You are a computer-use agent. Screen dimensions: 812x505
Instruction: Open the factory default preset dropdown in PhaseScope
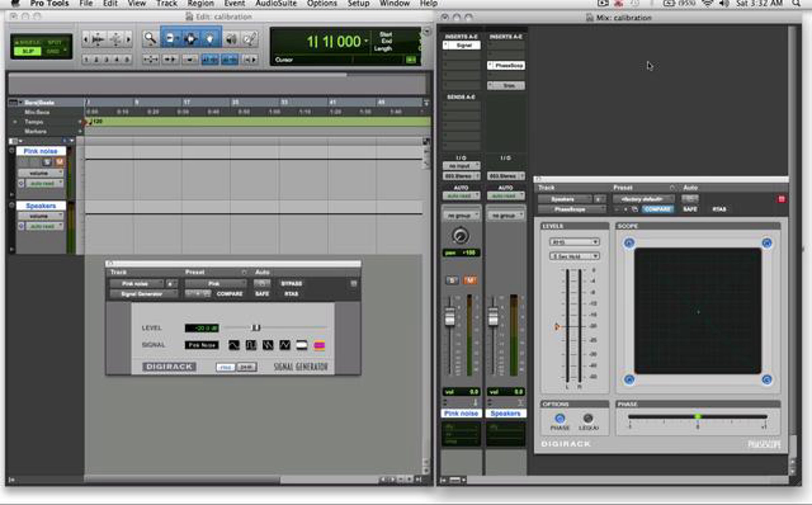pos(644,199)
